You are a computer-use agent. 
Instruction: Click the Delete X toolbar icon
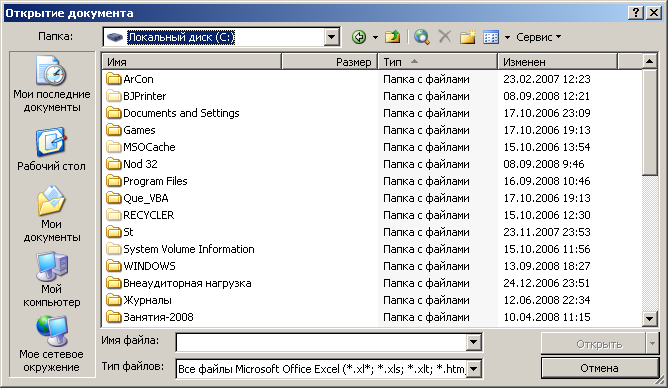pyautogui.click(x=444, y=37)
